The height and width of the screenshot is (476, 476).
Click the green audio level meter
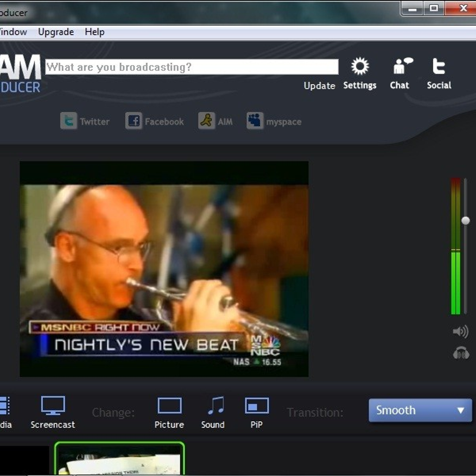[455, 246]
